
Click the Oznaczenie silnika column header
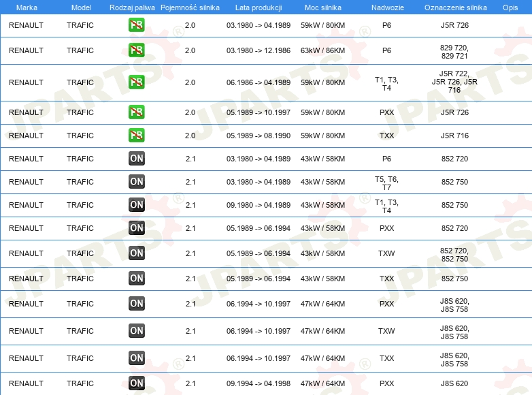pyautogui.click(x=455, y=7)
